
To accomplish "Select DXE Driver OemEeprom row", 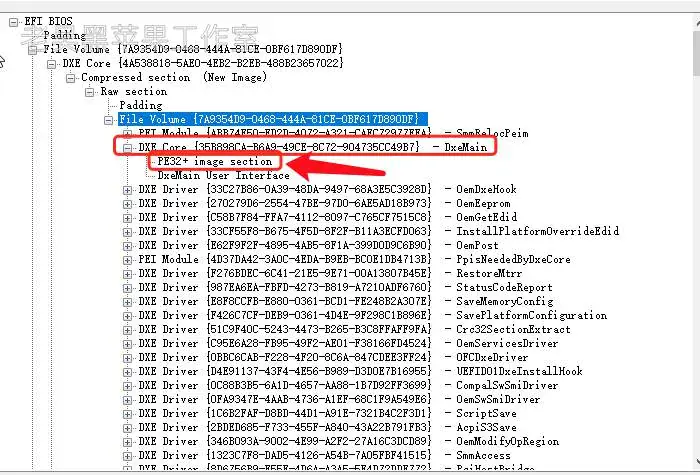I will [x=324, y=204].
